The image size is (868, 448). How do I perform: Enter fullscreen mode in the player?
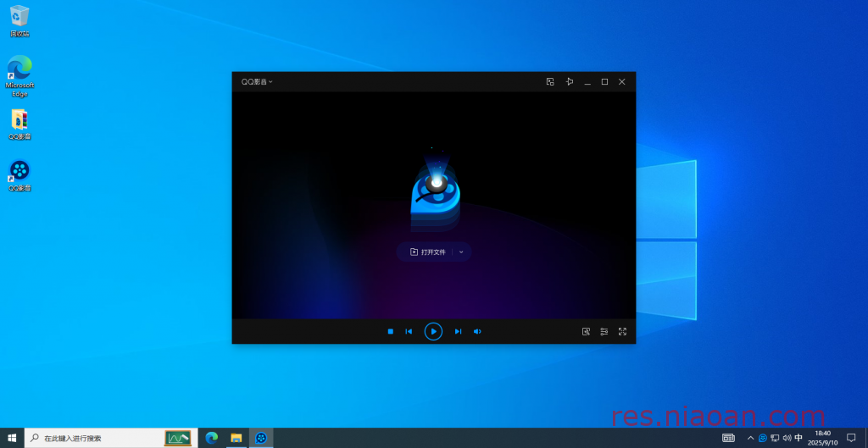pyautogui.click(x=622, y=331)
